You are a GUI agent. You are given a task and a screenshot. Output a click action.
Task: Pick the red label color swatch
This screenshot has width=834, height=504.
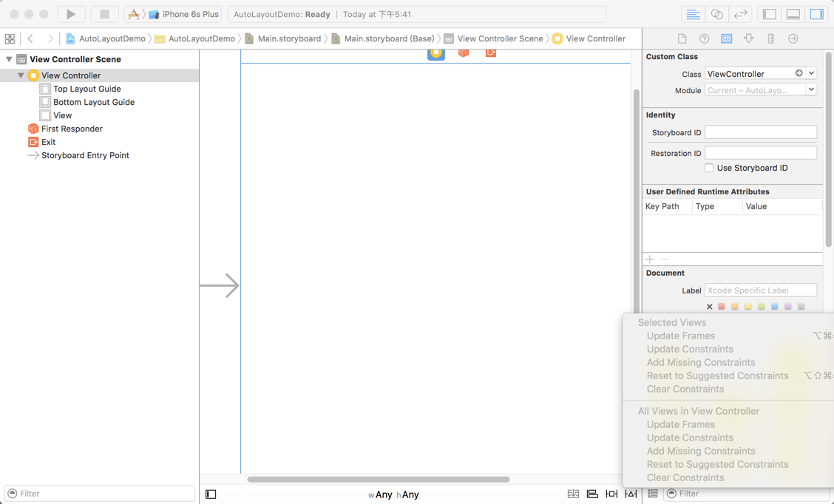coord(722,307)
